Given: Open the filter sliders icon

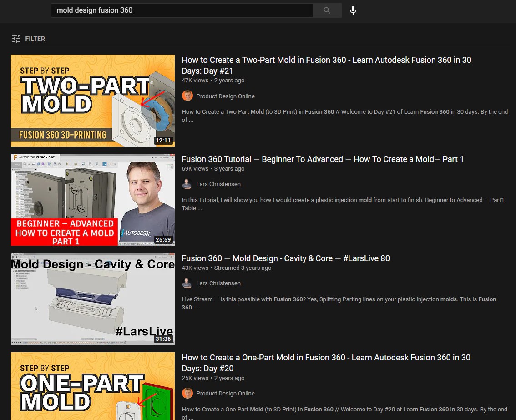Looking at the screenshot, I should pyautogui.click(x=16, y=39).
